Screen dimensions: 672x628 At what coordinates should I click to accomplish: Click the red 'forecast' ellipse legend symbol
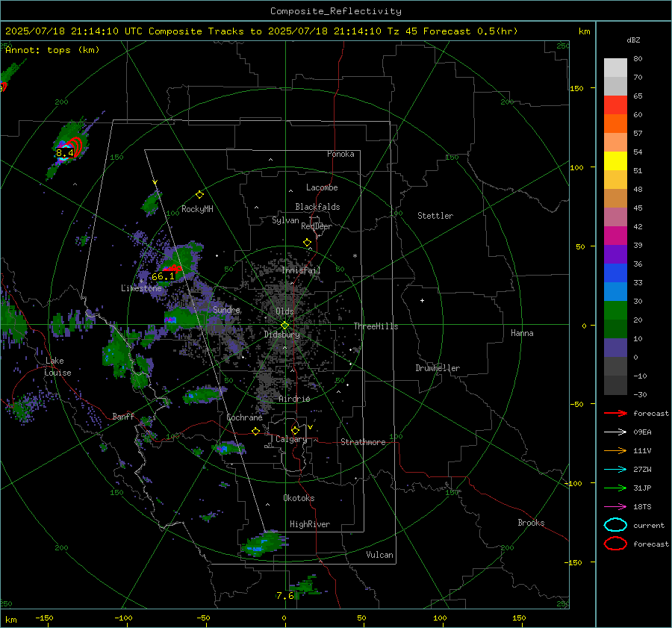(x=615, y=544)
